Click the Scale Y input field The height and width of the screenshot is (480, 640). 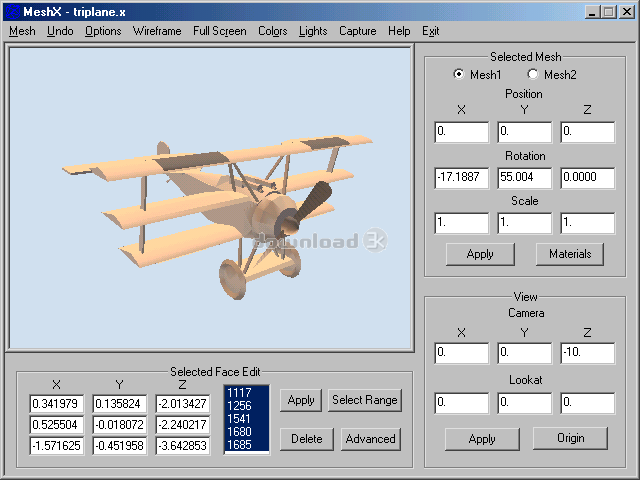coord(524,223)
